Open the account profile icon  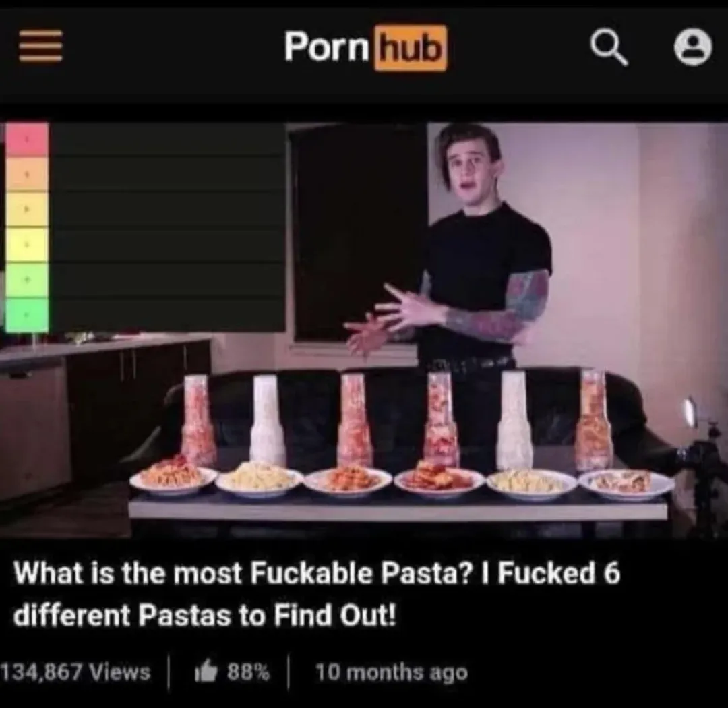[693, 47]
